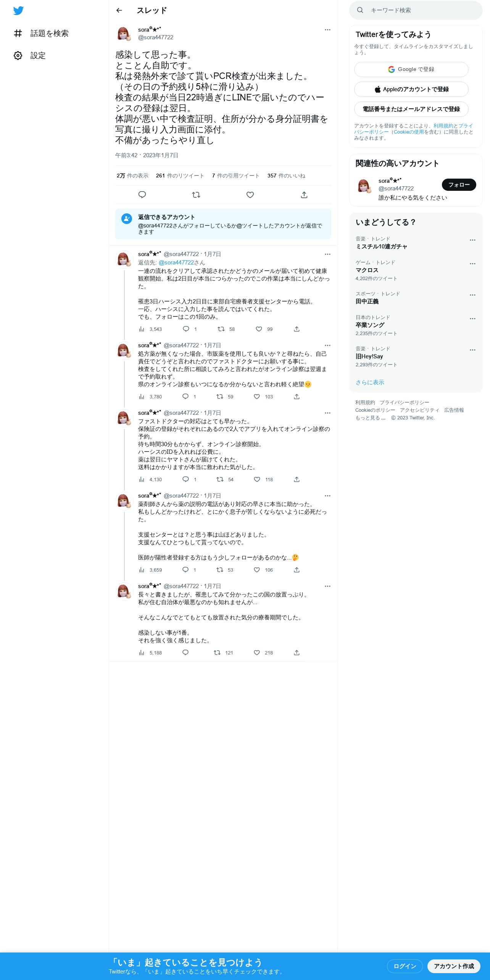Go back using the arrow beside スレッド
Image resolution: width=490 pixels, height=980 pixels.
coord(119,10)
